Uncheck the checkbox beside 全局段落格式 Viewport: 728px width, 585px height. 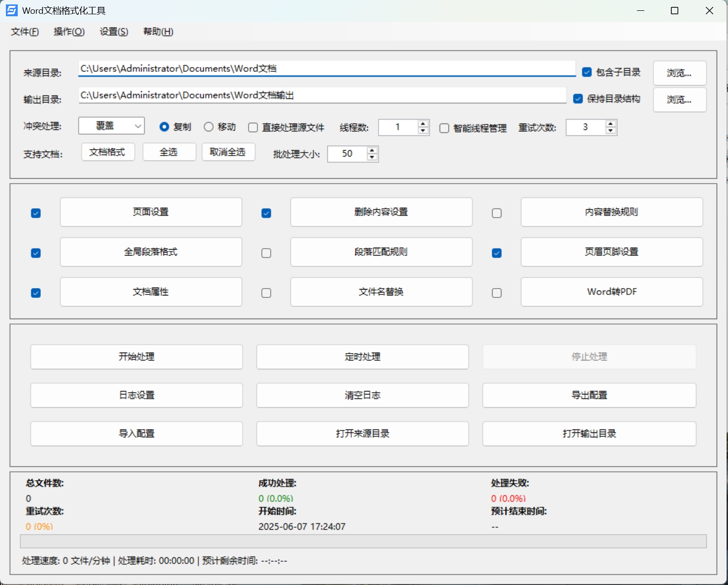pos(36,253)
